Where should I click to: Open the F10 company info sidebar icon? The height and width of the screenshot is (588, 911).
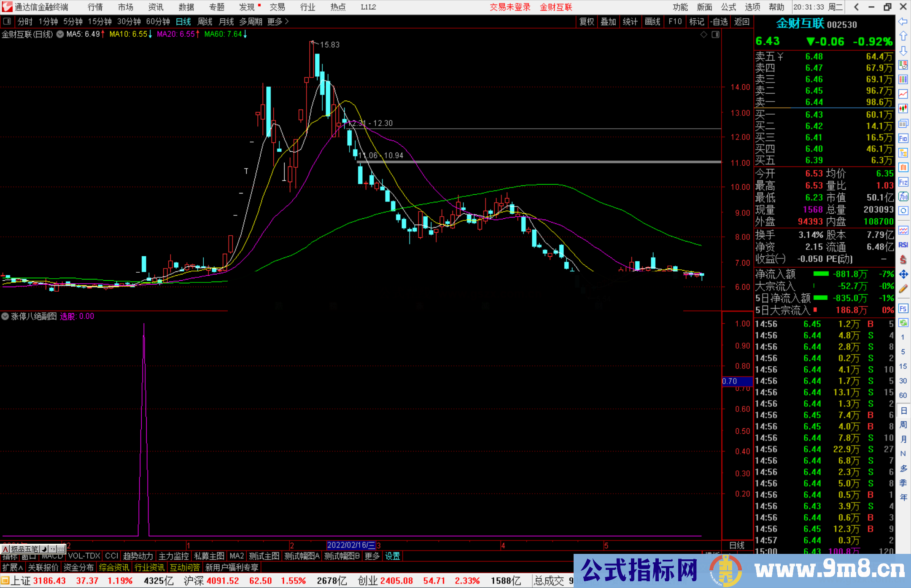(903, 138)
